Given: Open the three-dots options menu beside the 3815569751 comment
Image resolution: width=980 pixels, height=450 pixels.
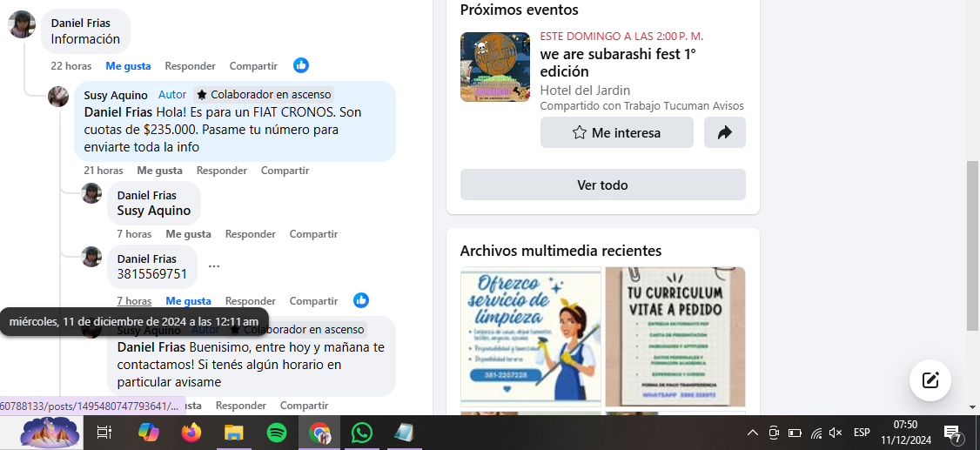Looking at the screenshot, I should [214, 266].
